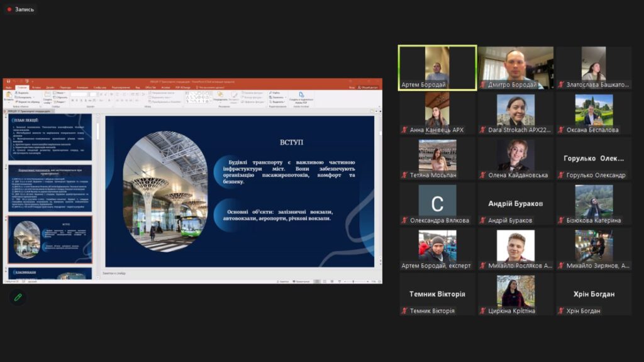Click the Запись recording label
Image resolution: width=644 pixels, height=362 pixels.
(25, 9)
